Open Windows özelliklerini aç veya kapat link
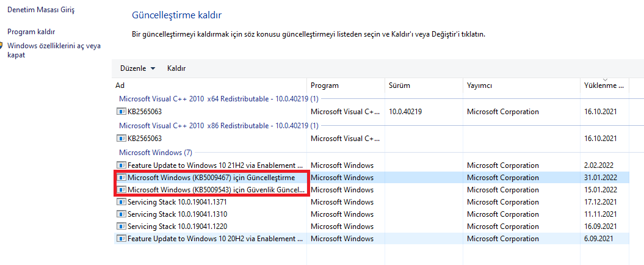This screenshot has height=265, width=644. [54, 50]
